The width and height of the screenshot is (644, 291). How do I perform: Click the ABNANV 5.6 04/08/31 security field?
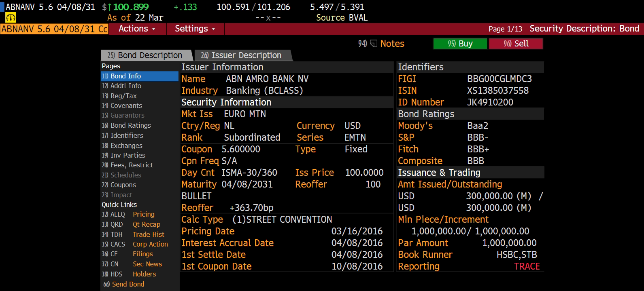coord(54,29)
